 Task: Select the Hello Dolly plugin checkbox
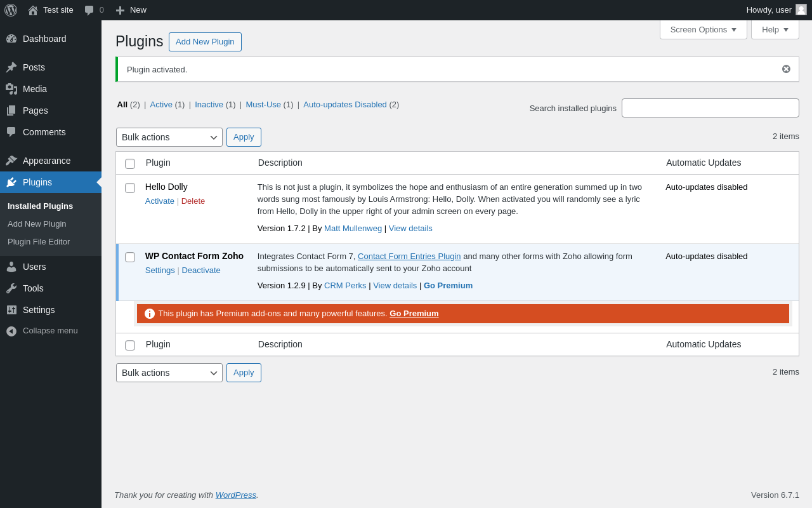(x=130, y=188)
